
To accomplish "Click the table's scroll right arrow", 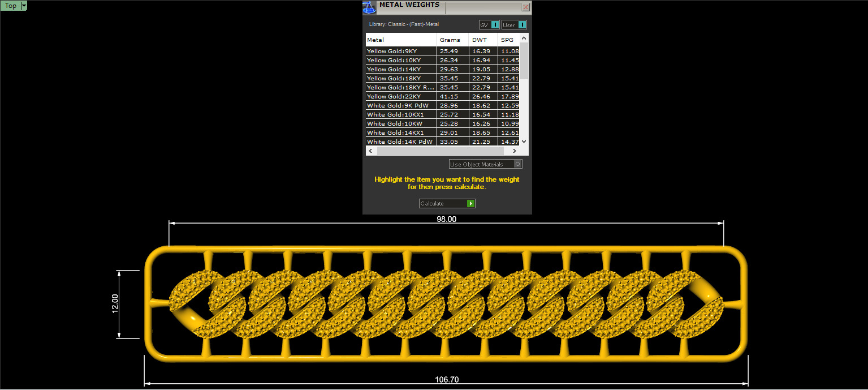I will (514, 151).
